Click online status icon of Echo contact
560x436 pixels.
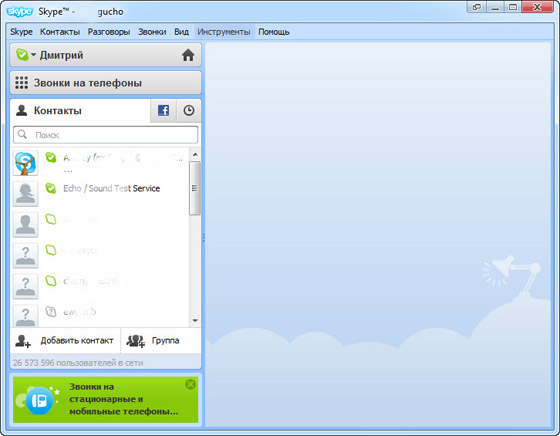tap(51, 188)
